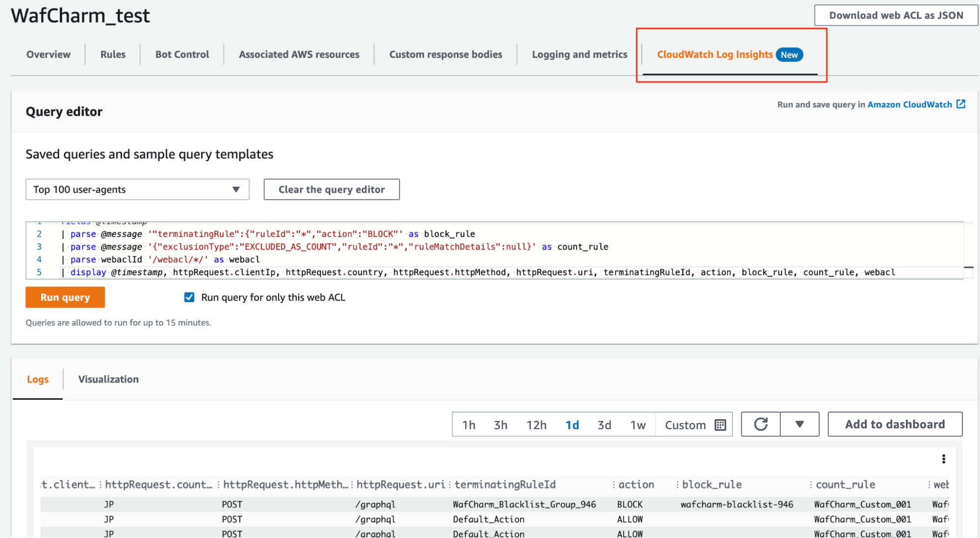Click the WafCharm_Blacklist_Group_946 cell
This screenshot has width=980, height=538.
tap(525, 504)
